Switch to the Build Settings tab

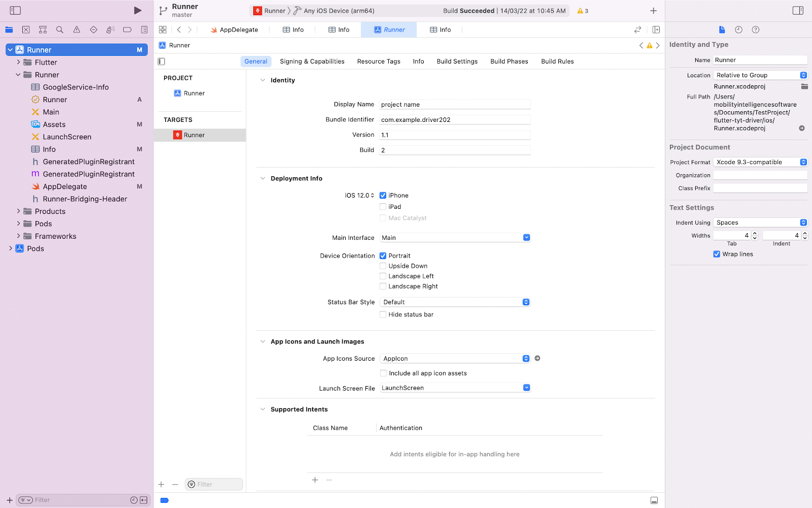pos(457,61)
